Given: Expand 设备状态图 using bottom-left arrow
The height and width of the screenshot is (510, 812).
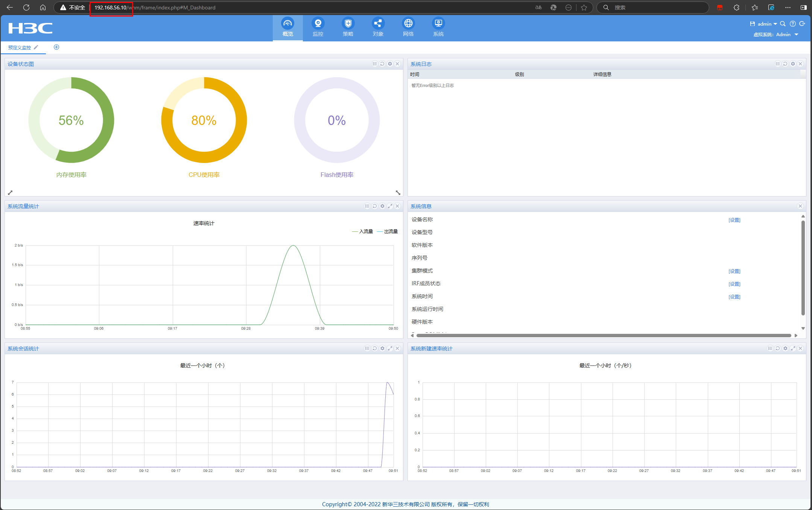Looking at the screenshot, I should (x=10, y=192).
